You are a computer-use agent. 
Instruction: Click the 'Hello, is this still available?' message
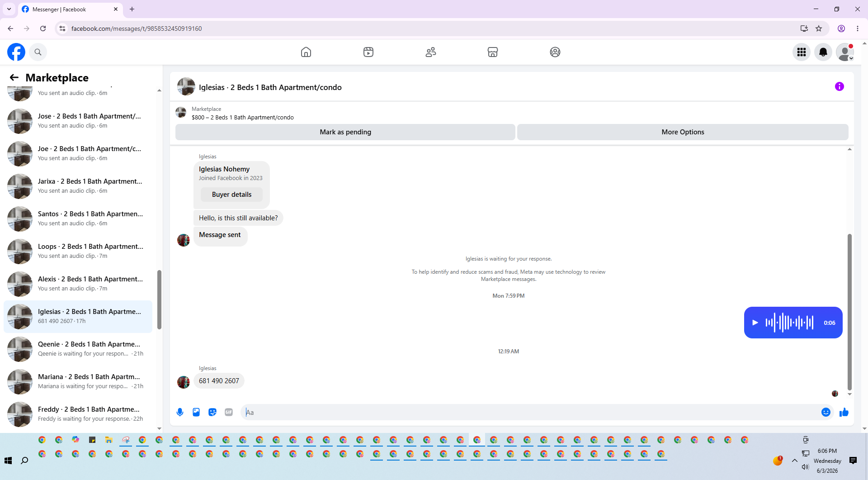tap(238, 218)
